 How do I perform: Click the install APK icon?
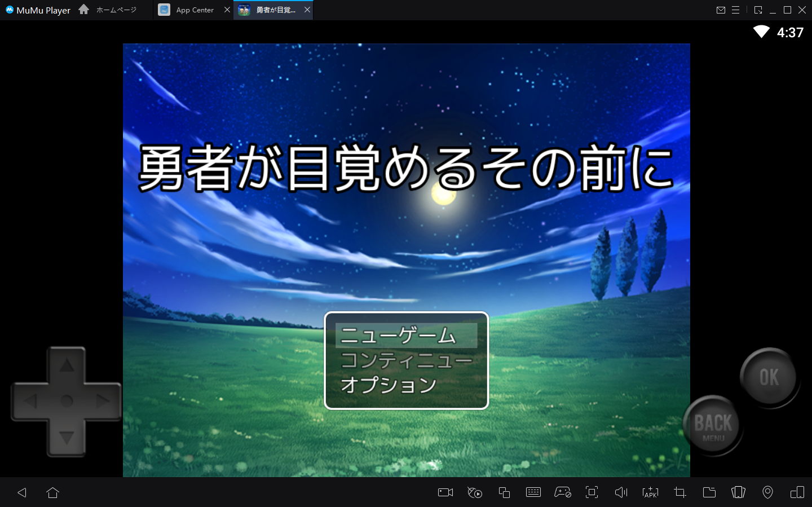pyautogui.click(x=650, y=492)
